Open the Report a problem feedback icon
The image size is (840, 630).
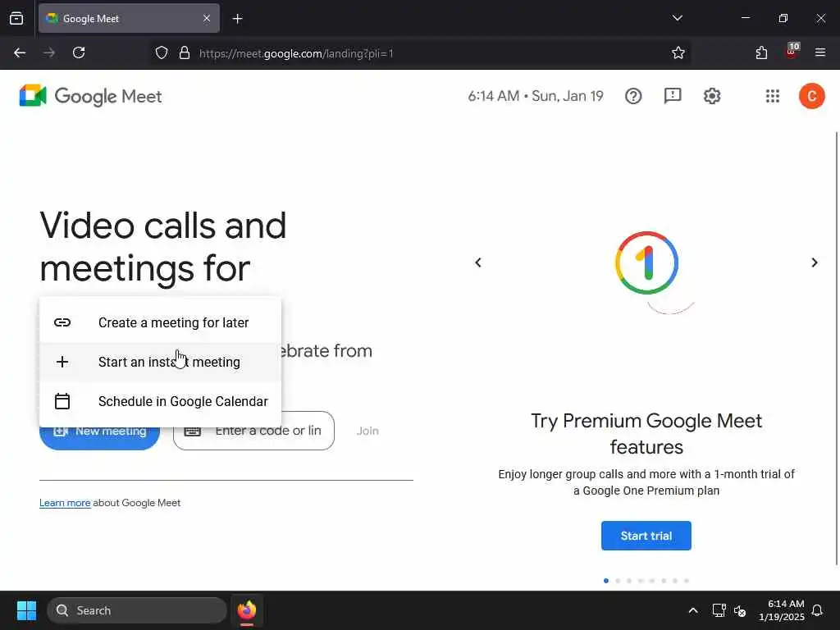pyautogui.click(x=673, y=96)
